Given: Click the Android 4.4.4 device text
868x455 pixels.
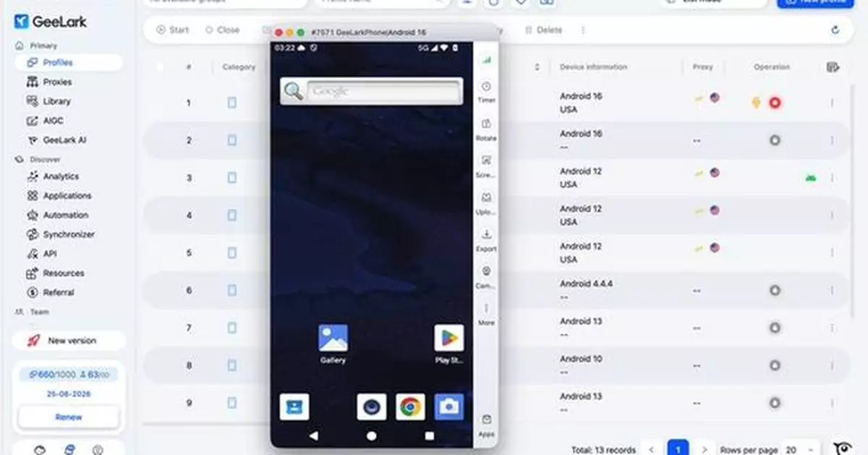Looking at the screenshot, I should [586, 284].
